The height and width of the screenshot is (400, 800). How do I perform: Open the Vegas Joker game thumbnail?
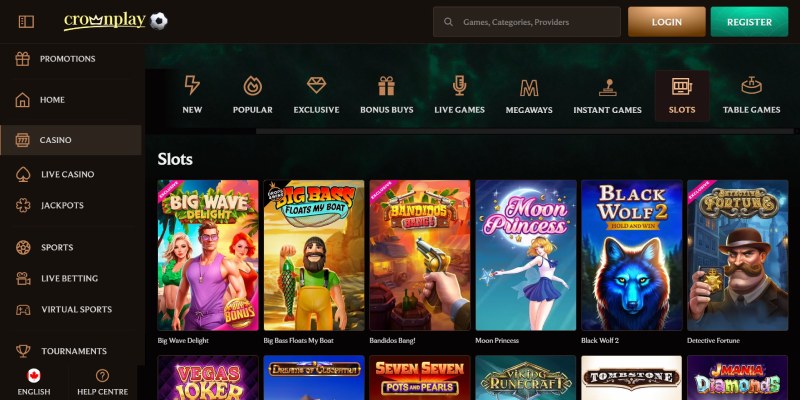coord(208,378)
